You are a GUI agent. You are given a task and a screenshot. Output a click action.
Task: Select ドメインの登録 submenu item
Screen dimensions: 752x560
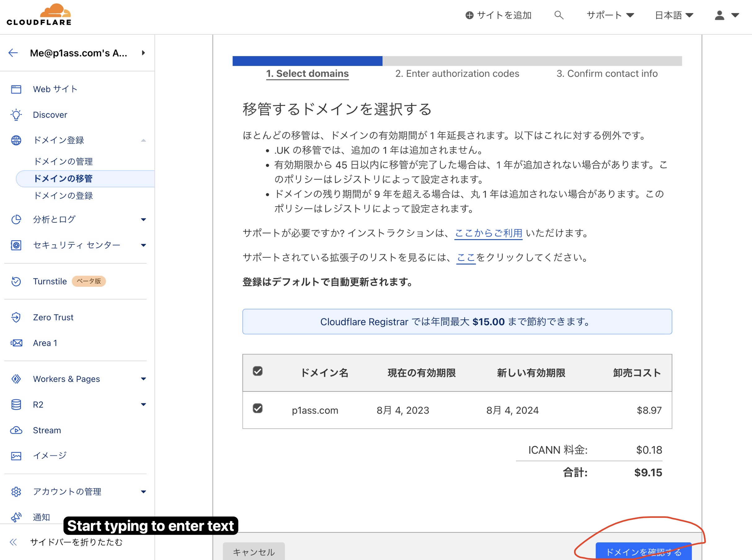(63, 195)
